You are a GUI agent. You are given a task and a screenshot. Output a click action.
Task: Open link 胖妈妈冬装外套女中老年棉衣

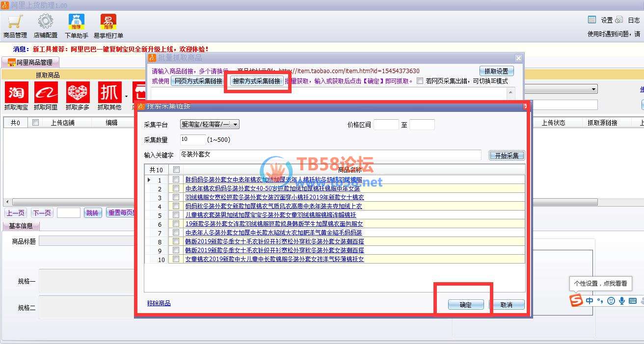pyautogui.click(x=273, y=180)
